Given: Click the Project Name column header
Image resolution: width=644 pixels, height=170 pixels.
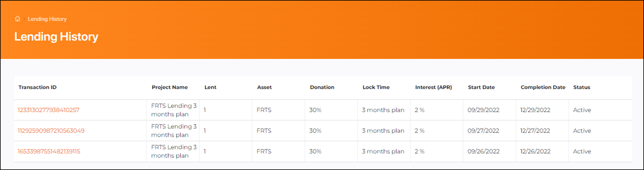Looking at the screenshot, I should pyautogui.click(x=170, y=87).
